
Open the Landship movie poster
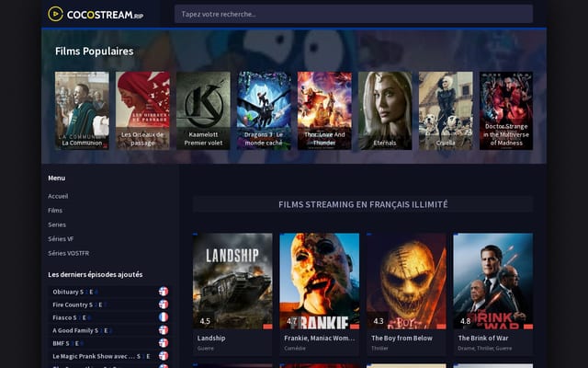(x=232, y=282)
